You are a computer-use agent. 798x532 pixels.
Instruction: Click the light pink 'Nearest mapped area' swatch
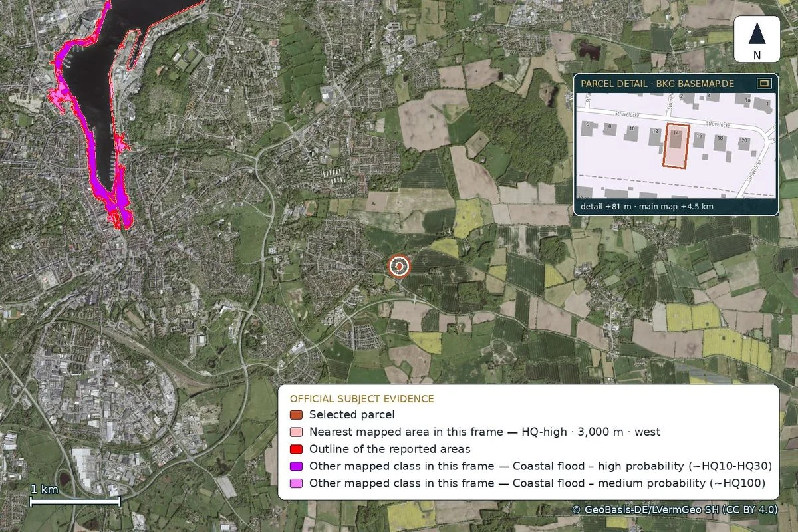click(296, 432)
